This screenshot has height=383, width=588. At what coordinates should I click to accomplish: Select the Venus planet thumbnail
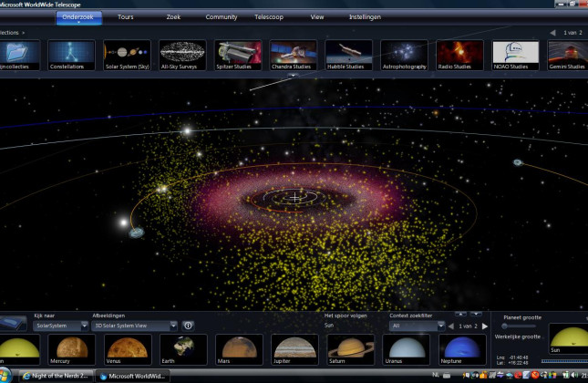[x=128, y=349]
